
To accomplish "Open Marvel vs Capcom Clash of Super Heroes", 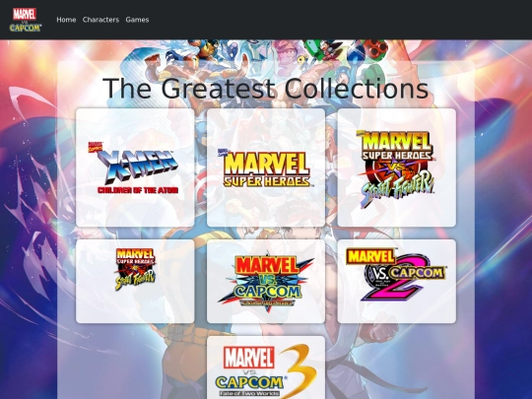I will tap(266, 281).
